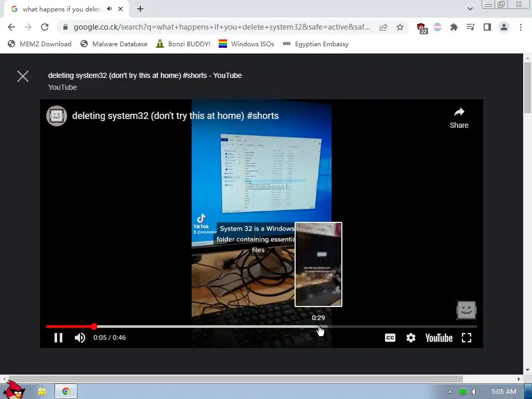Screen dimensions: 532x399
Task: Open the media control icon in toolbar
Action: [x=470, y=27]
